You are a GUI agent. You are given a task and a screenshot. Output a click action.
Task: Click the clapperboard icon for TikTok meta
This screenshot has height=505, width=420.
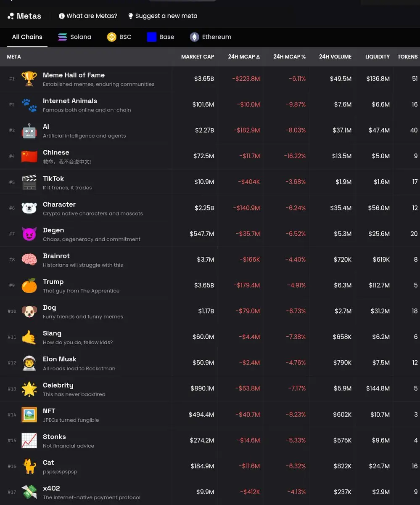click(29, 182)
